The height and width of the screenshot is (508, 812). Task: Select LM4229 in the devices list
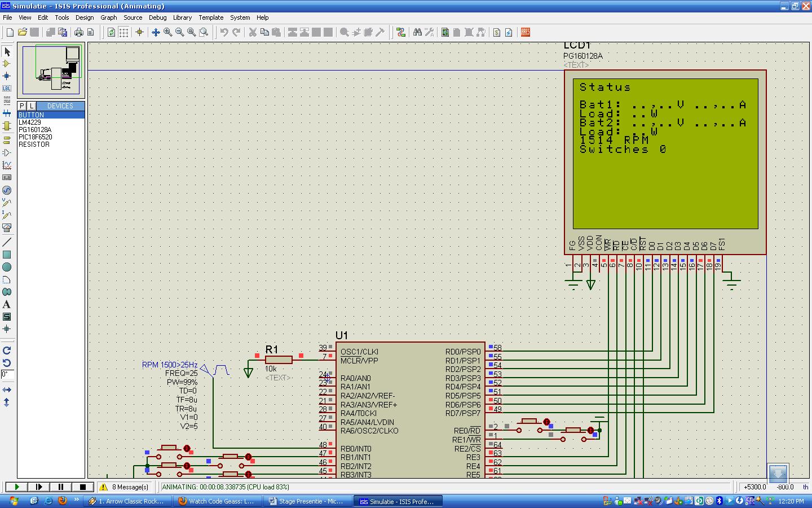[29, 122]
